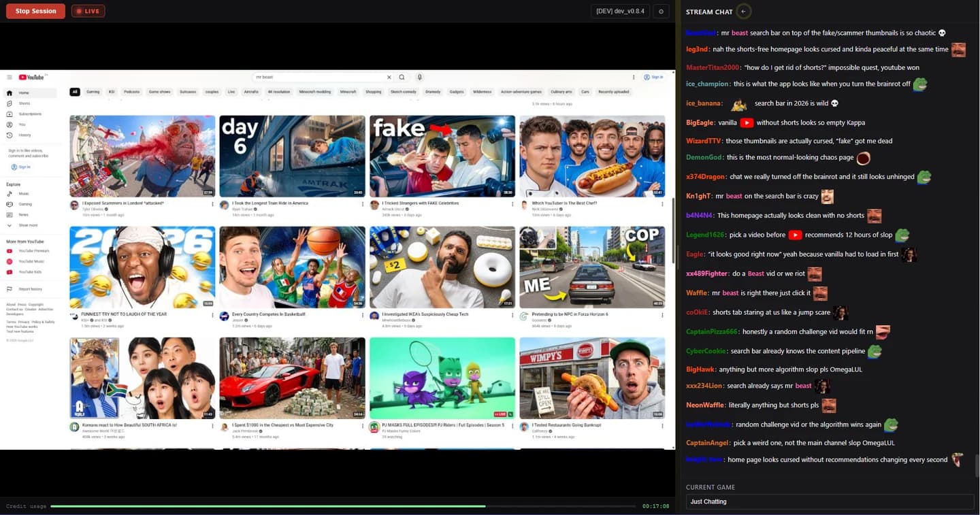Select the Game shows filter chip

pos(160,92)
